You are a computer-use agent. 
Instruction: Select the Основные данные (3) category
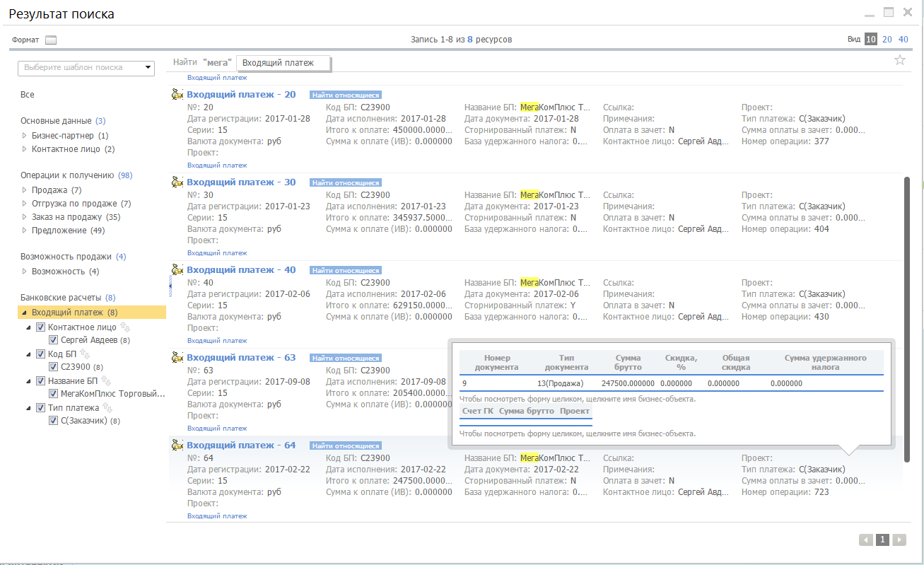[x=63, y=121]
